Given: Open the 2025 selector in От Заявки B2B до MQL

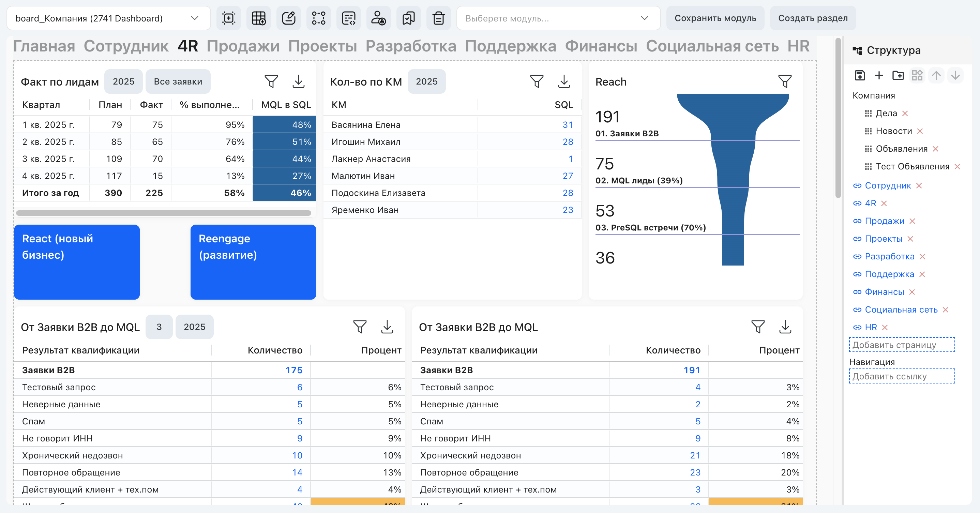Looking at the screenshot, I should tap(194, 327).
